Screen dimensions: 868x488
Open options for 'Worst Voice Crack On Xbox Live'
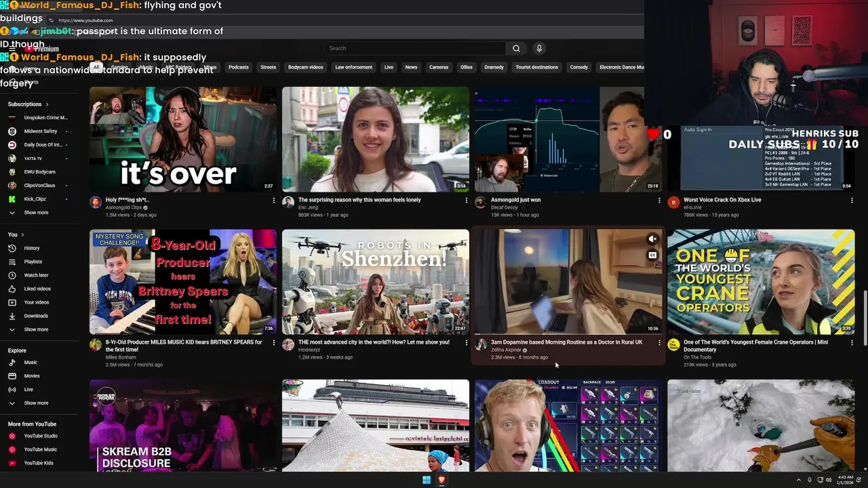point(852,201)
